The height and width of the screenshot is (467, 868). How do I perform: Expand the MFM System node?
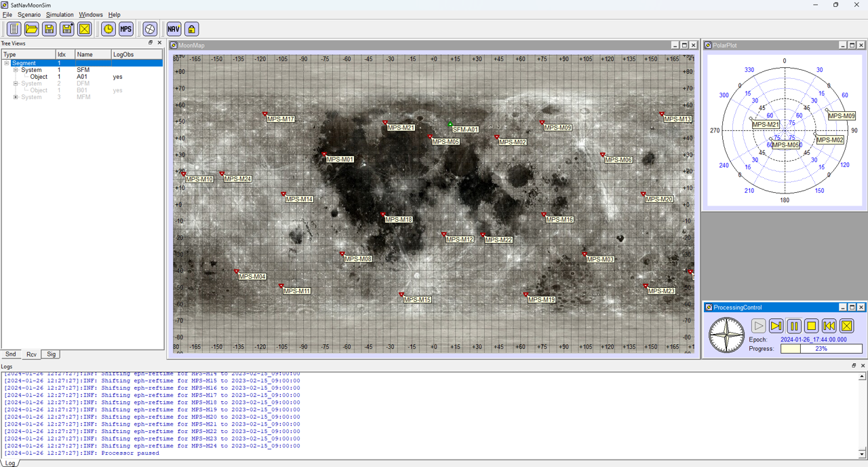(x=16, y=97)
